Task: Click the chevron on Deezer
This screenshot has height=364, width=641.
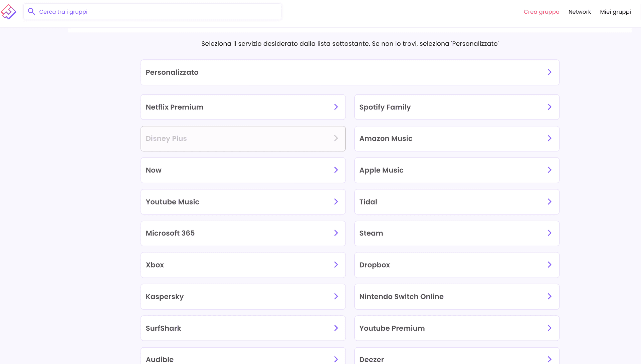Action: [550, 359]
